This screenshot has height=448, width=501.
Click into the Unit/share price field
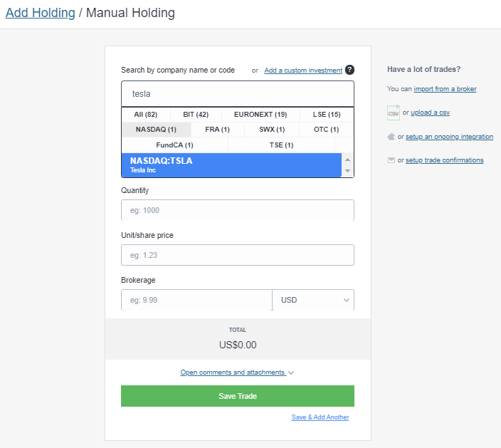238,255
